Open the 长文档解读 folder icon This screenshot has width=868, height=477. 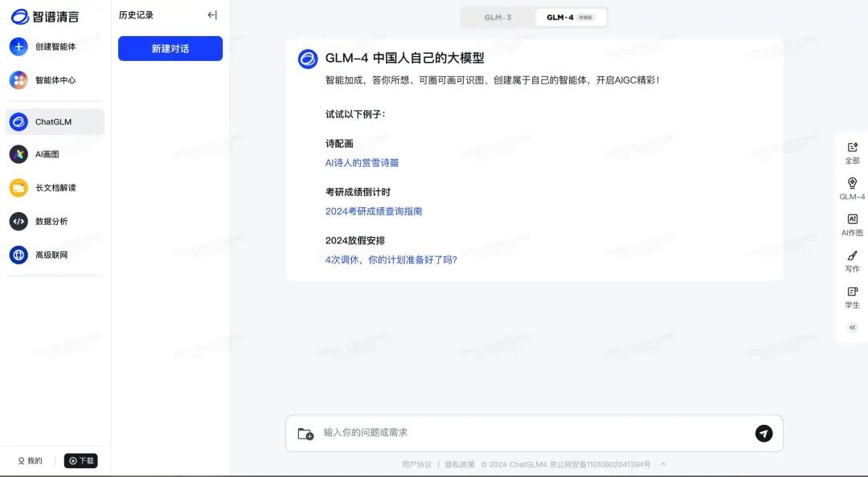(x=18, y=188)
